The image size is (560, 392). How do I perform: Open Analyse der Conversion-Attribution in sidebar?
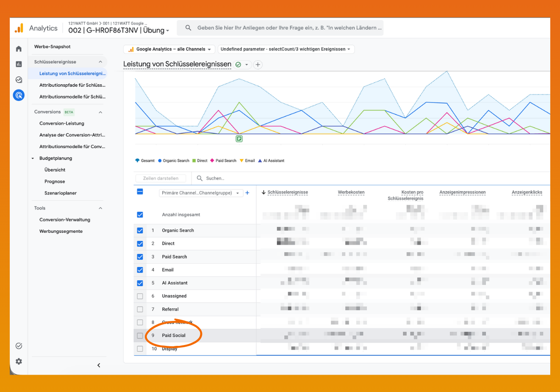(72, 135)
